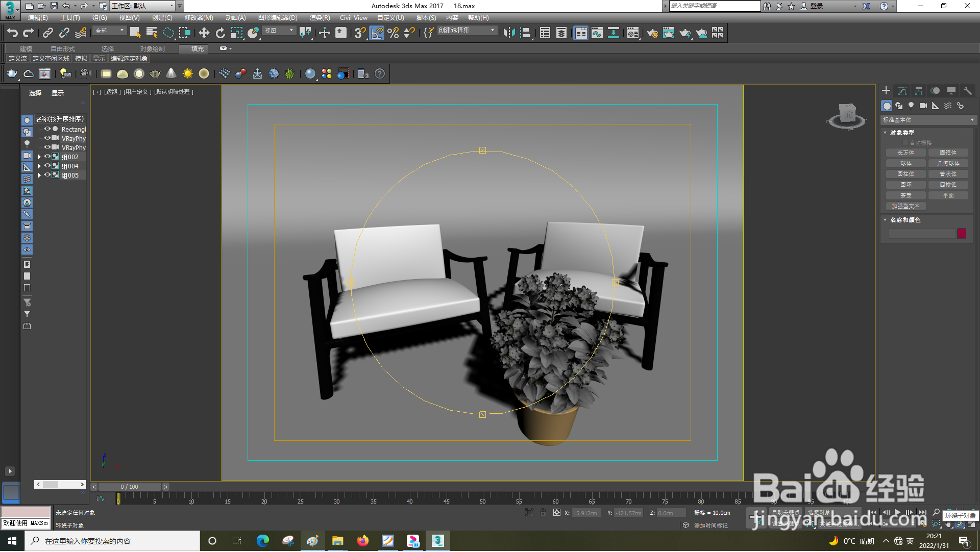Open the Utilities wrench panel tab
The height and width of the screenshot is (552, 980).
click(x=967, y=90)
